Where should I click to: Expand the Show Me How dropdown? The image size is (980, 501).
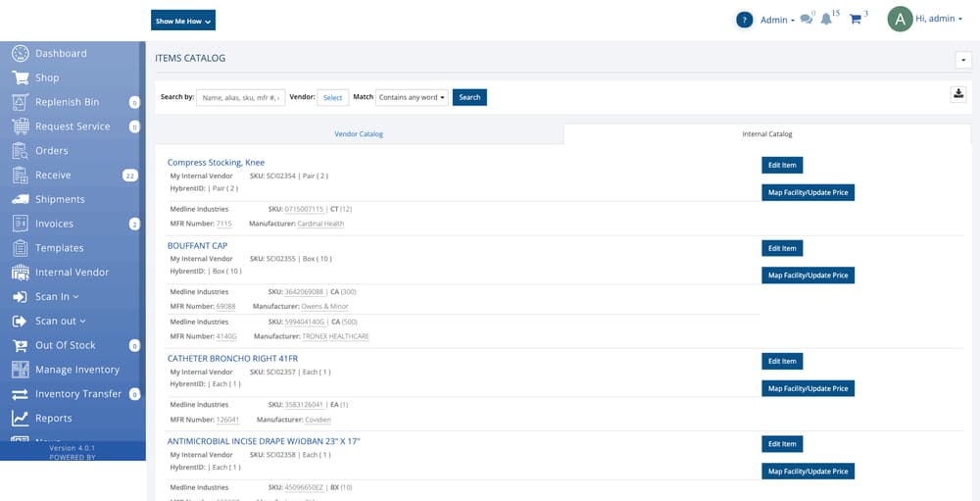click(183, 20)
